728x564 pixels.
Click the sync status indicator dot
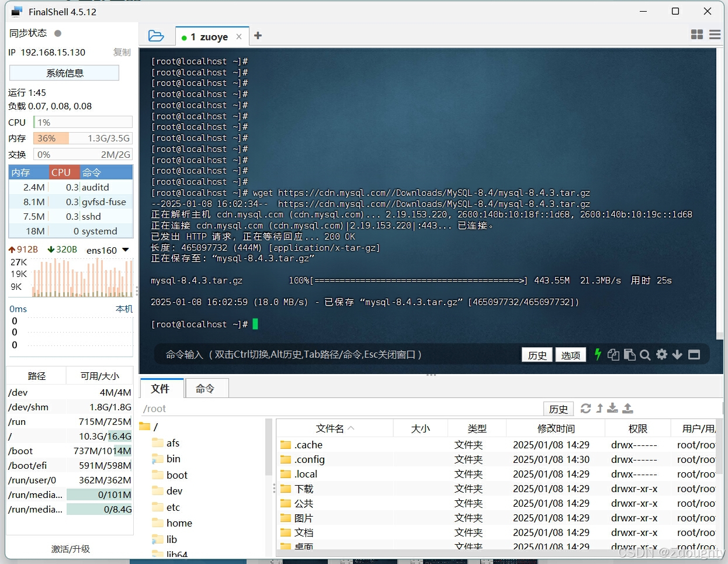point(58,33)
